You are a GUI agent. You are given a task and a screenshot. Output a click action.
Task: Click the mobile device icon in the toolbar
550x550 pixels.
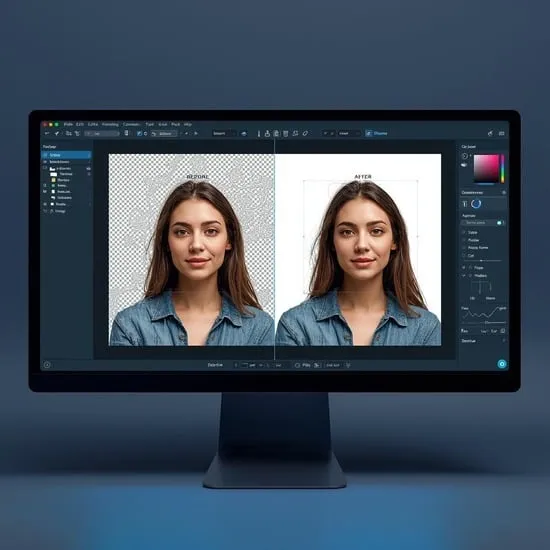click(127, 133)
